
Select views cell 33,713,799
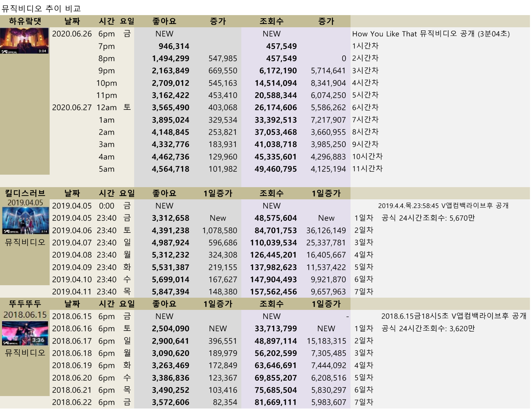276,328
